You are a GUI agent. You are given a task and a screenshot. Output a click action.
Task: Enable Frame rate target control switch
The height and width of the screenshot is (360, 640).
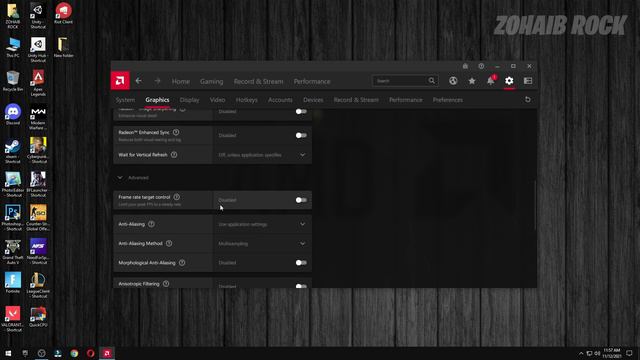tap(301, 200)
